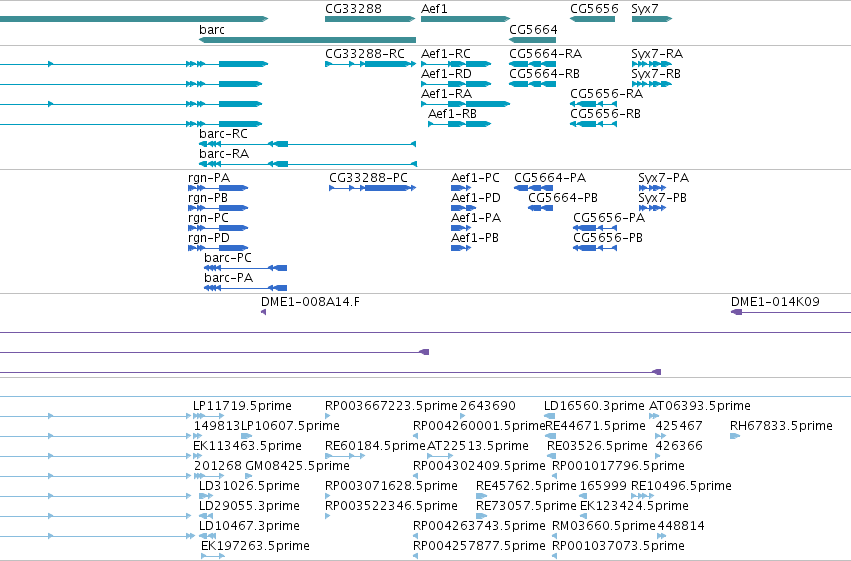Click transcript Aef1-RA
Image resolution: width=851 pixels, height=561 pixels.
click(x=466, y=104)
